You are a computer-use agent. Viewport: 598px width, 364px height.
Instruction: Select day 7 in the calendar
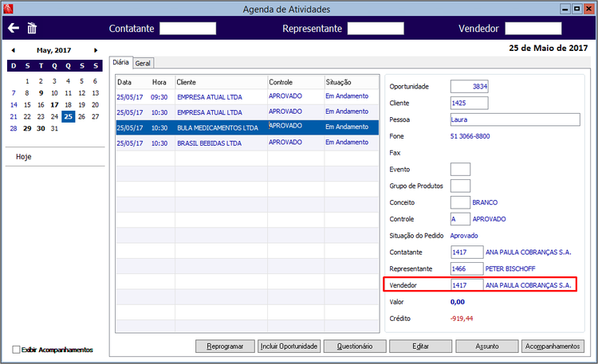[14, 93]
